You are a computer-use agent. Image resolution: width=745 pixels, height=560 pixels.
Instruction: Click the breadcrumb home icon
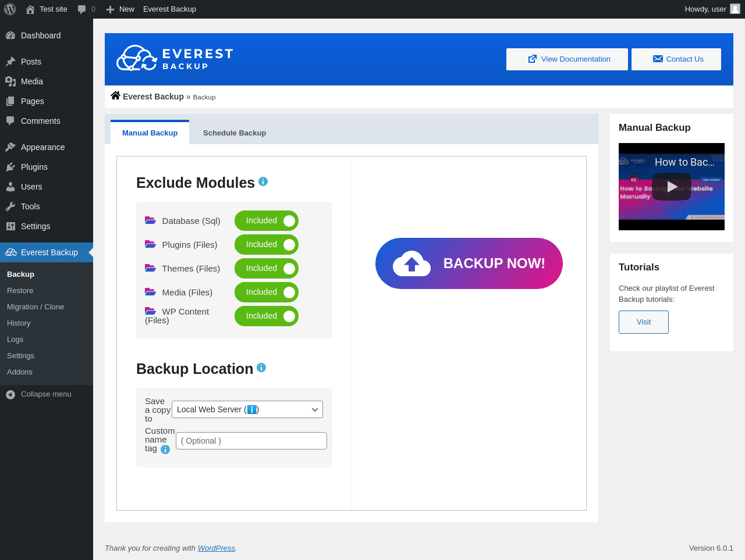pyautogui.click(x=115, y=95)
